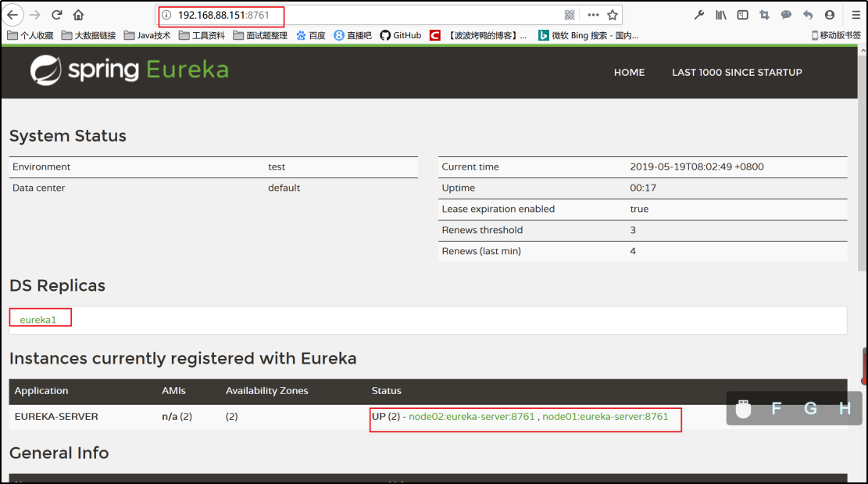Open the browser hamburger menu
The image size is (868, 484).
pos(855,15)
